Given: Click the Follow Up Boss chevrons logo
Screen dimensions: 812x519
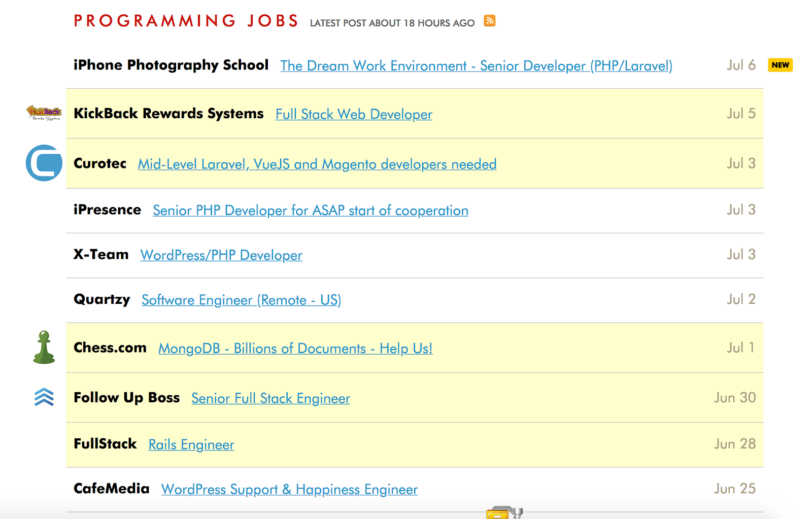Looking at the screenshot, I should (44, 397).
